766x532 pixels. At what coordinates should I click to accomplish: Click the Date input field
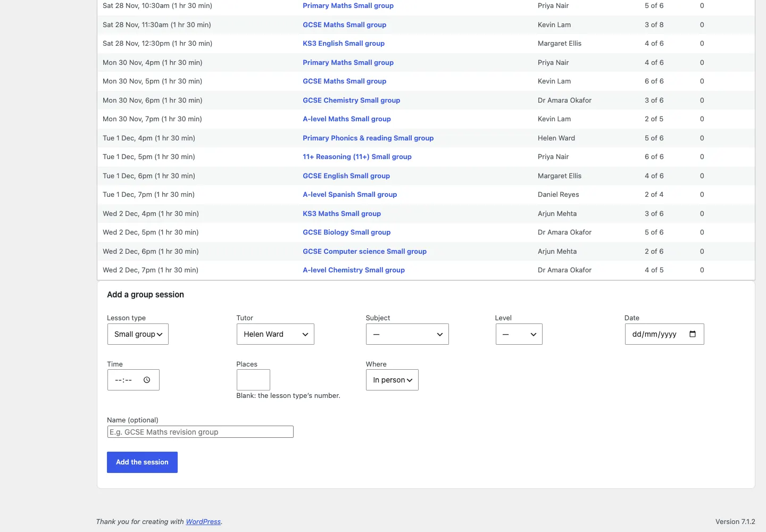pyautogui.click(x=664, y=334)
